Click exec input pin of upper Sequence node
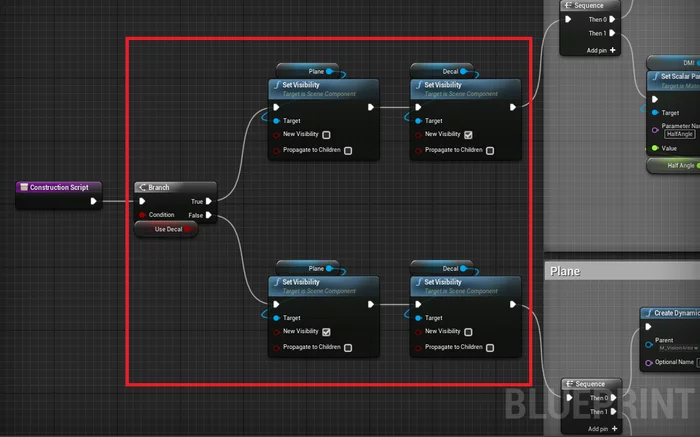The image size is (700, 437). [568, 19]
